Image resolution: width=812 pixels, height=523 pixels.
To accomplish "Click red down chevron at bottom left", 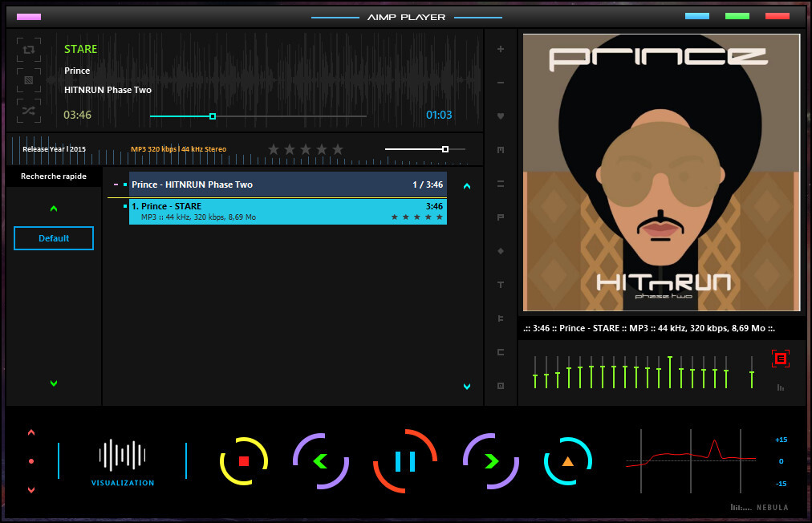I will click(x=31, y=490).
